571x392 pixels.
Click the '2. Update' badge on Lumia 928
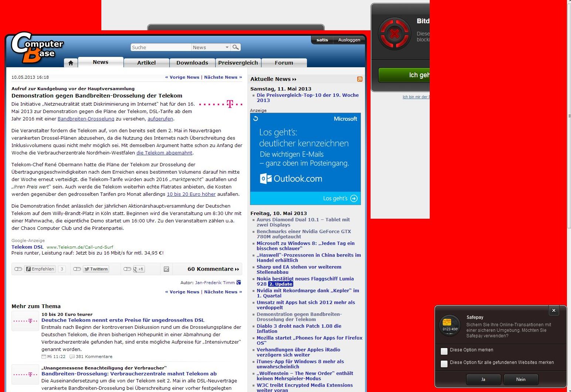[x=281, y=284]
